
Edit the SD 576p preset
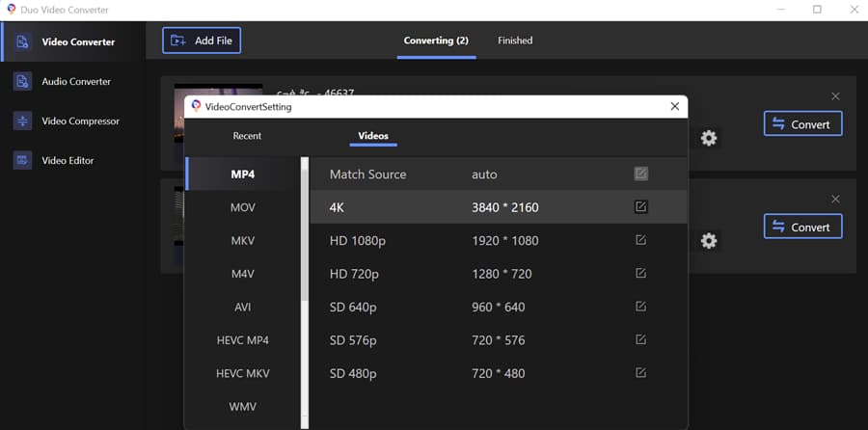[x=640, y=339]
